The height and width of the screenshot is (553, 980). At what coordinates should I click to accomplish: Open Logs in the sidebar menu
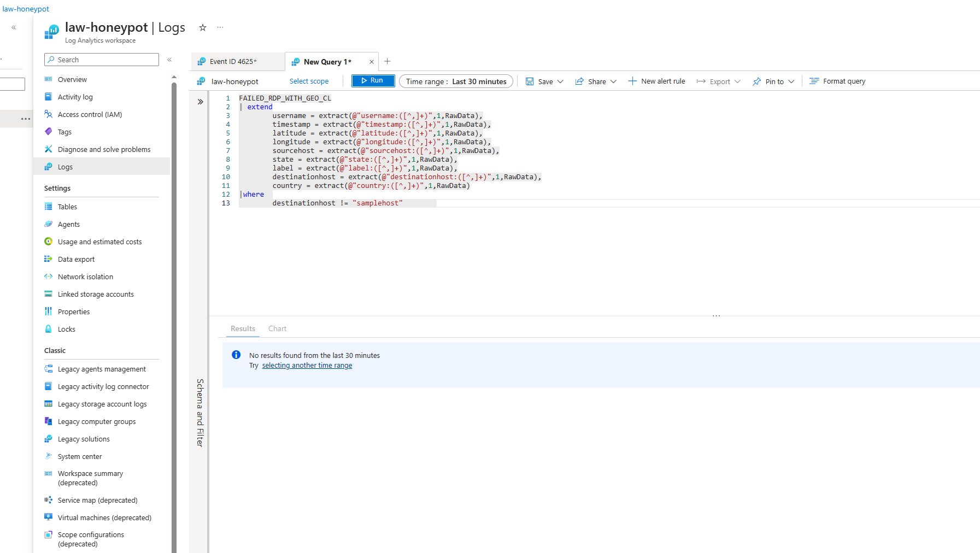[102, 167]
